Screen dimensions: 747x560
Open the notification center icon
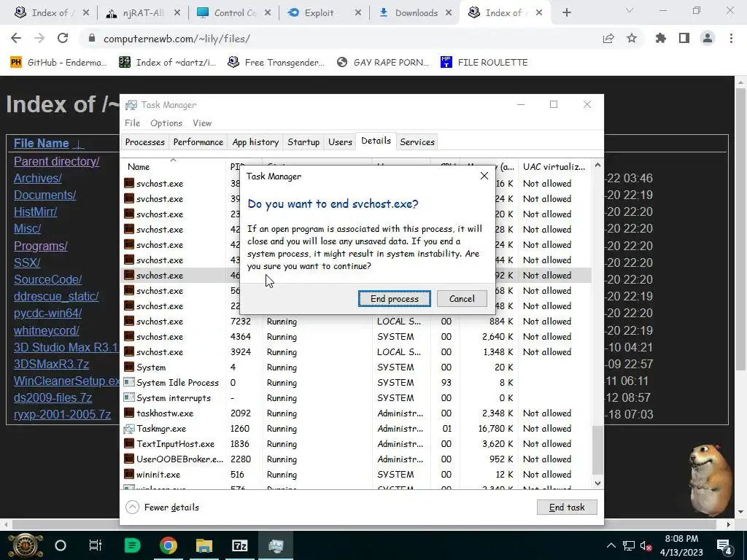[x=724, y=545]
